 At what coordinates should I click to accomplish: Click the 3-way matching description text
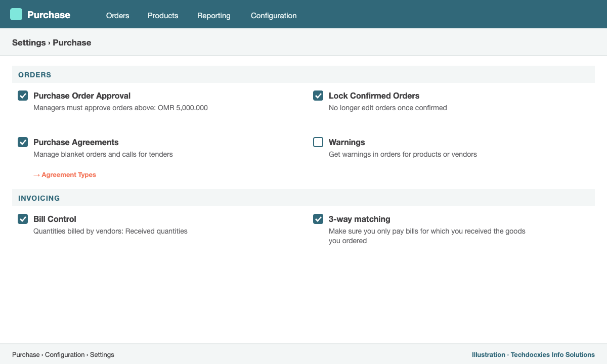tap(427, 236)
